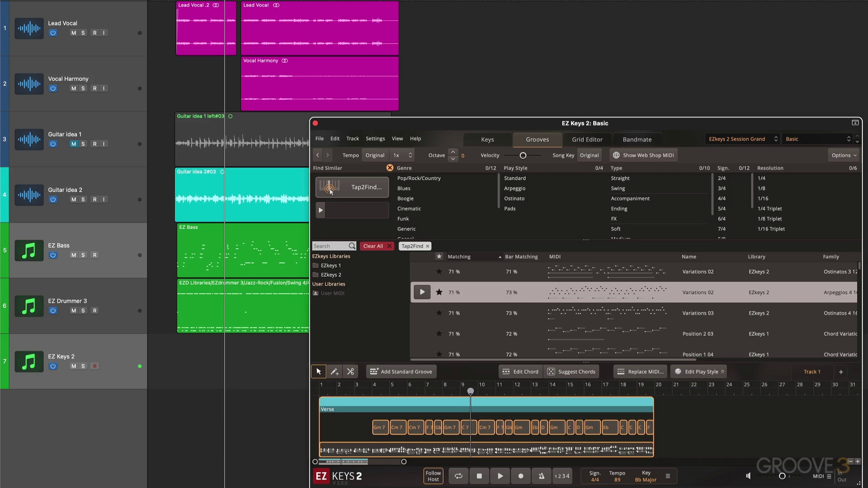Open the Options dropdown
Screen dimensions: 868x488
click(x=844, y=155)
